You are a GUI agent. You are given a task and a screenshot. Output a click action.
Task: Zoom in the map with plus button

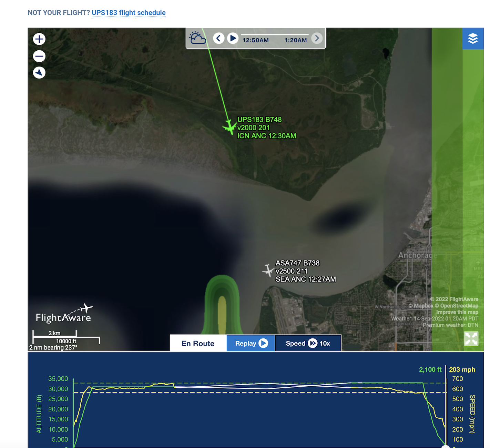(39, 39)
